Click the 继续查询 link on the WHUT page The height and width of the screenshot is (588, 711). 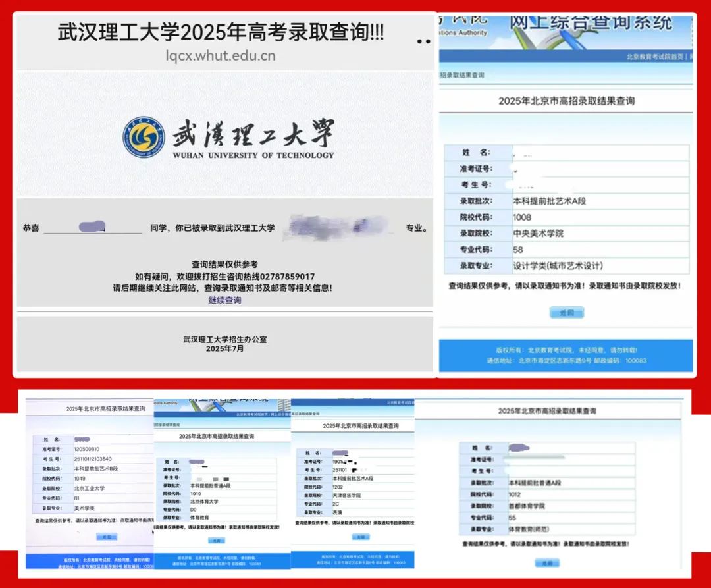(224, 300)
